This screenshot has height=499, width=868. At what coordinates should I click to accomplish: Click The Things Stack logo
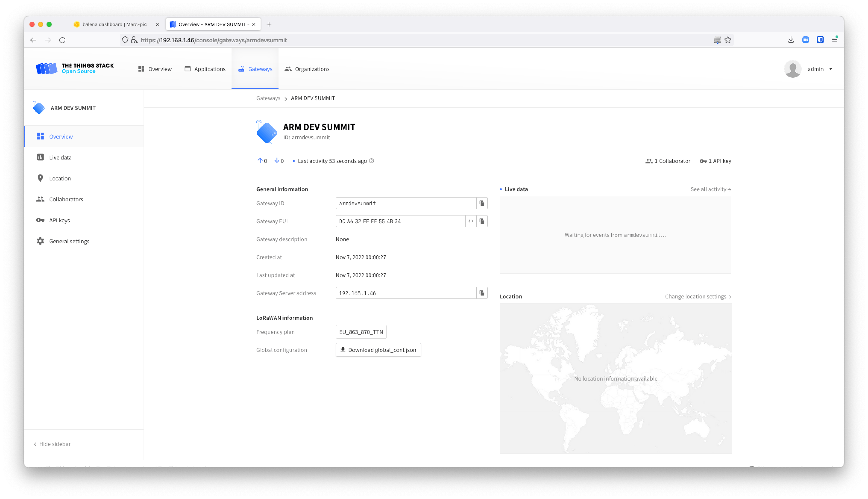pos(75,68)
